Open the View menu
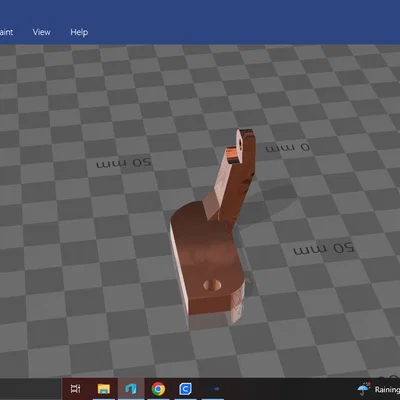Viewport: 400px width, 400px height. [41, 32]
